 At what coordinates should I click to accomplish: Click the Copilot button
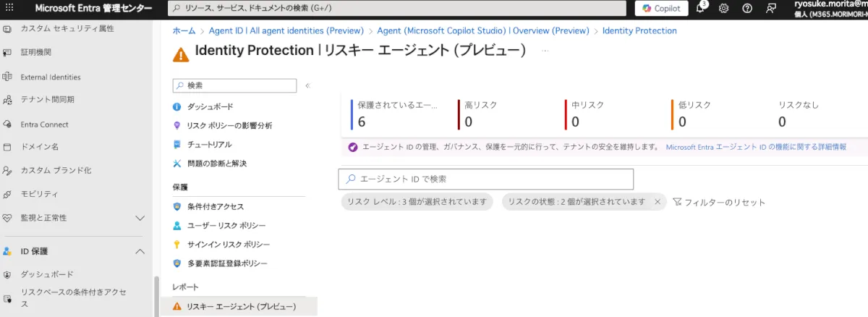662,9
